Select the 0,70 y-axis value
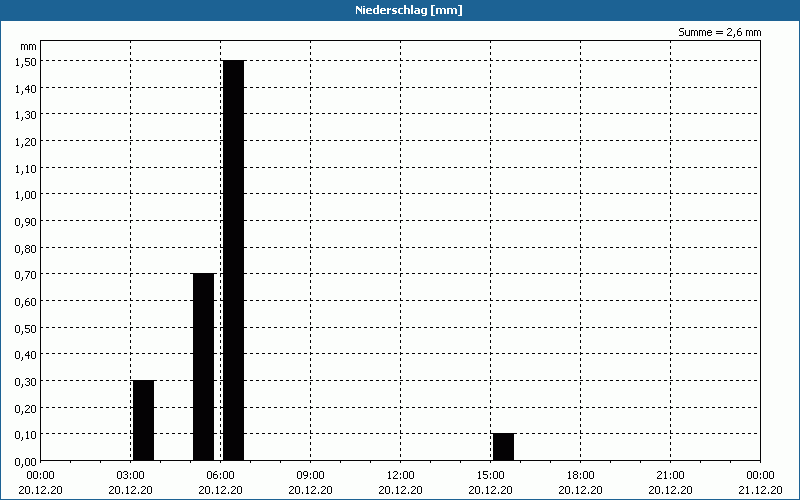Image resolution: width=800 pixels, height=500 pixels. (x=27, y=275)
